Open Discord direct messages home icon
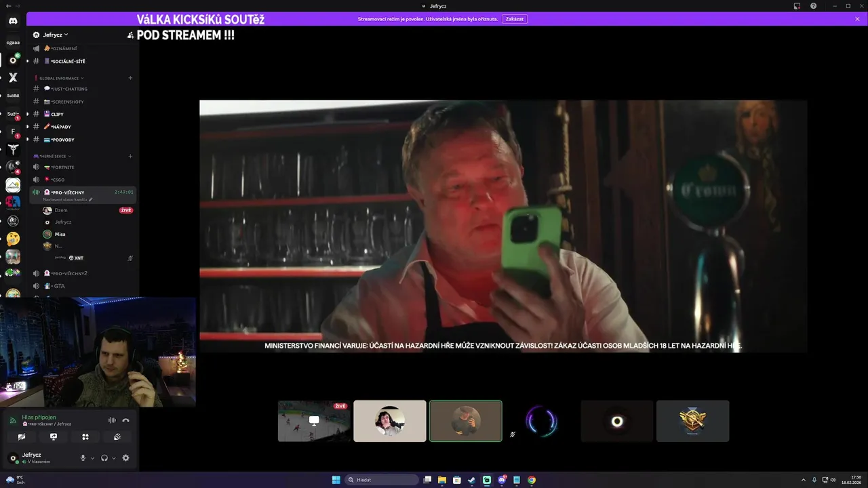This screenshot has width=868, height=488. [13, 21]
